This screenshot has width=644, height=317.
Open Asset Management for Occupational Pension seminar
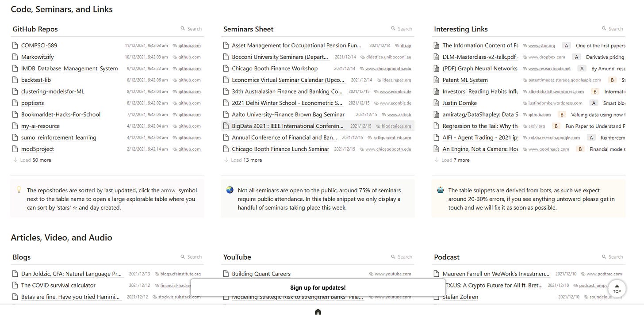[x=296, y=46]
